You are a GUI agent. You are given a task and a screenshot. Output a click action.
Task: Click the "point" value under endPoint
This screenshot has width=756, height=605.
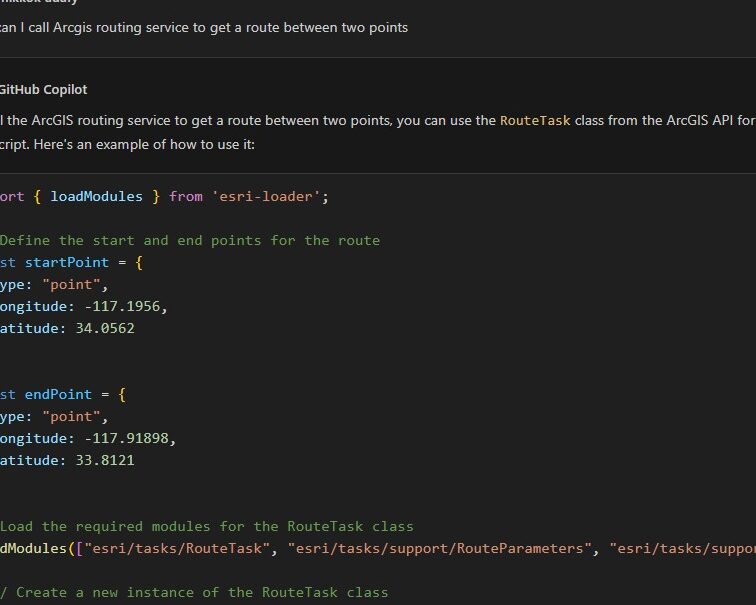(71, 417)
